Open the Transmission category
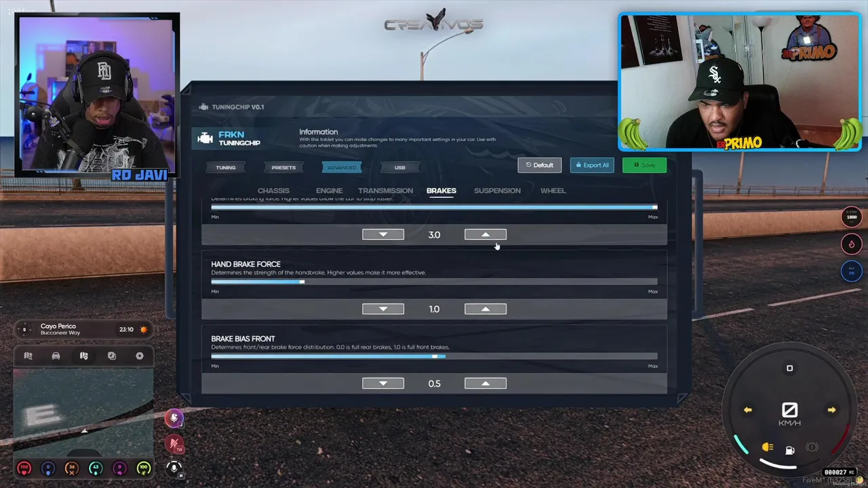This screenshot has width=868, height=488. [x=385, y=190]
